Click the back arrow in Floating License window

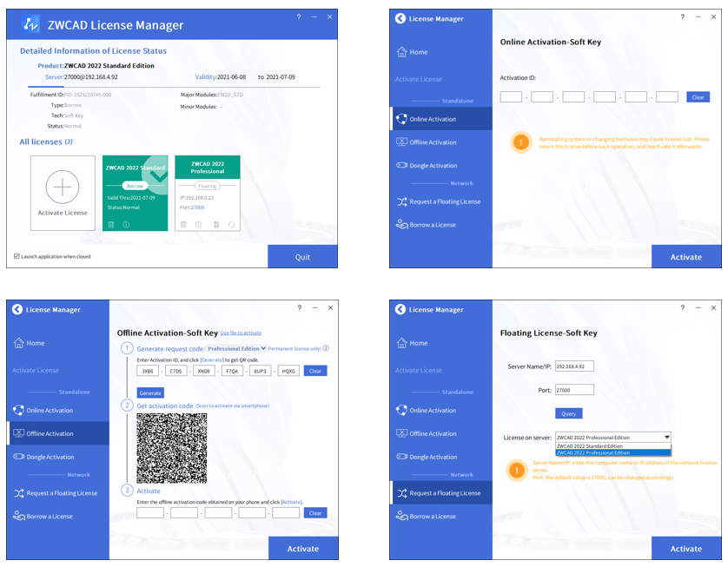(400, 309)
